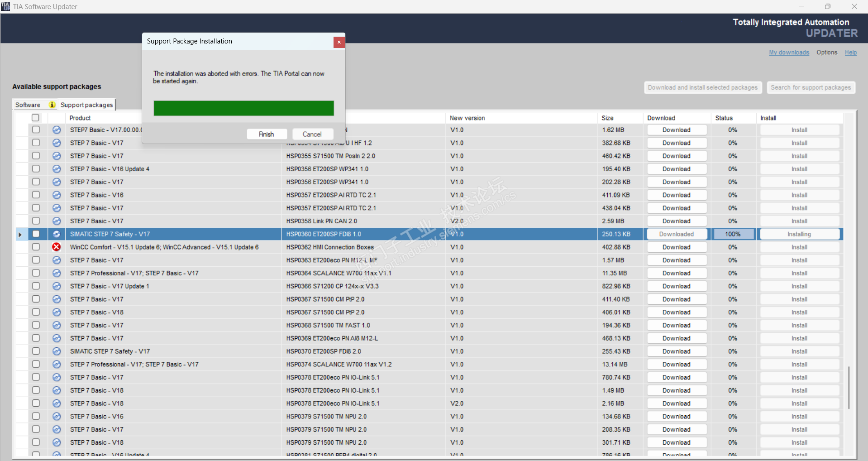Click Download and install selected packages
This screenshot has height=461, width=868.
click(703, 87)
